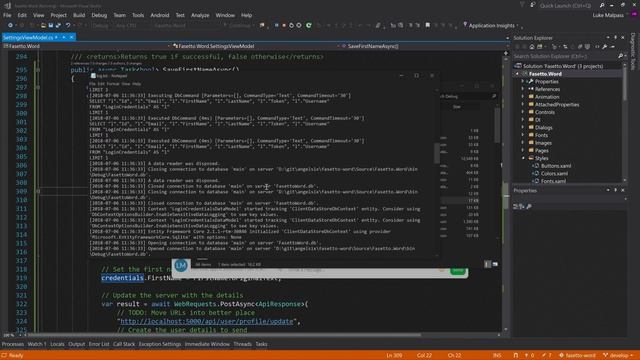Select Buttons.xaml in Solution Explorer

coord(556,166)
